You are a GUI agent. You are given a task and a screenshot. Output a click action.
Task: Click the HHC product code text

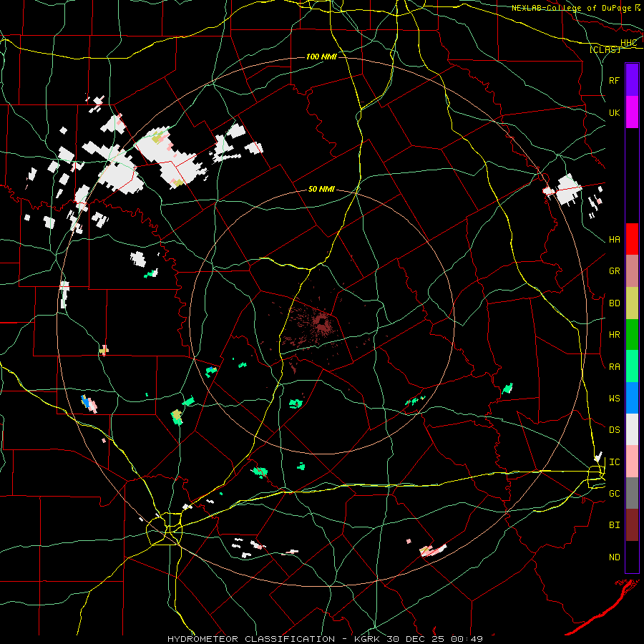point(628,43)
